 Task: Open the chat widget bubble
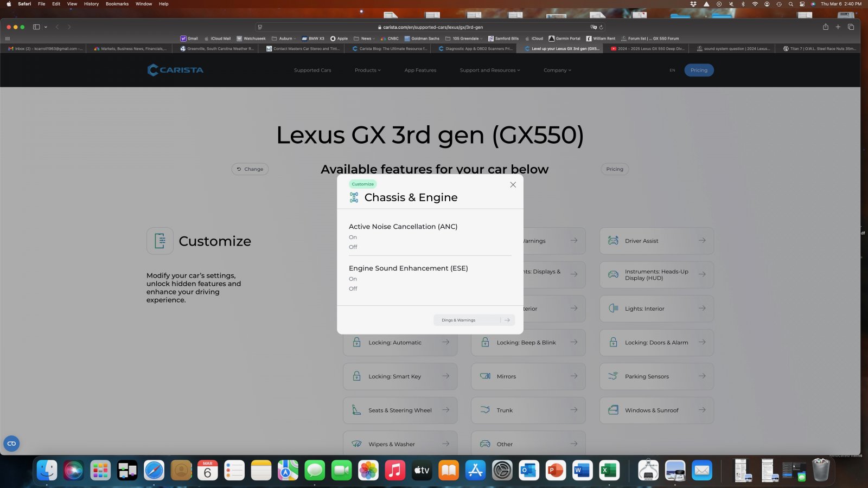[11, 444]
